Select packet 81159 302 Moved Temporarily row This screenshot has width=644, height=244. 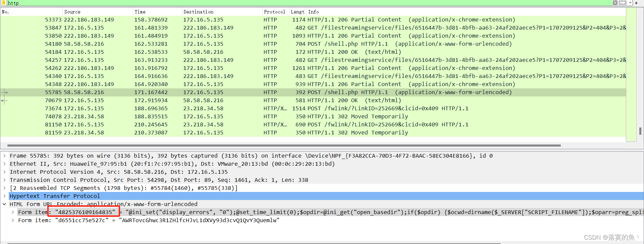point(313,132)
